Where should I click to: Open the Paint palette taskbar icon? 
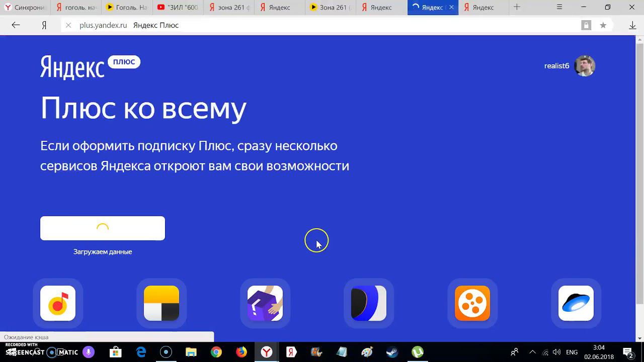click(367, 352)
